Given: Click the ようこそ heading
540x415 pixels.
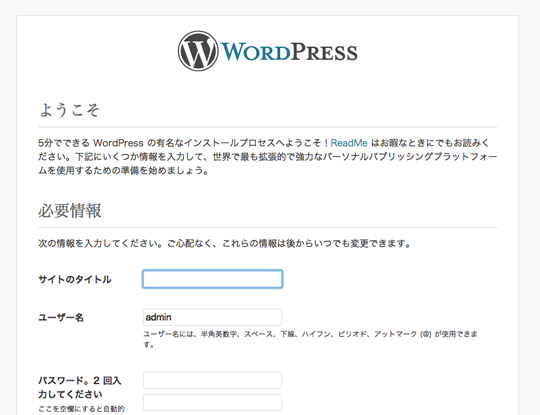Looking at the screenshot, I should [x=69, y=110].
